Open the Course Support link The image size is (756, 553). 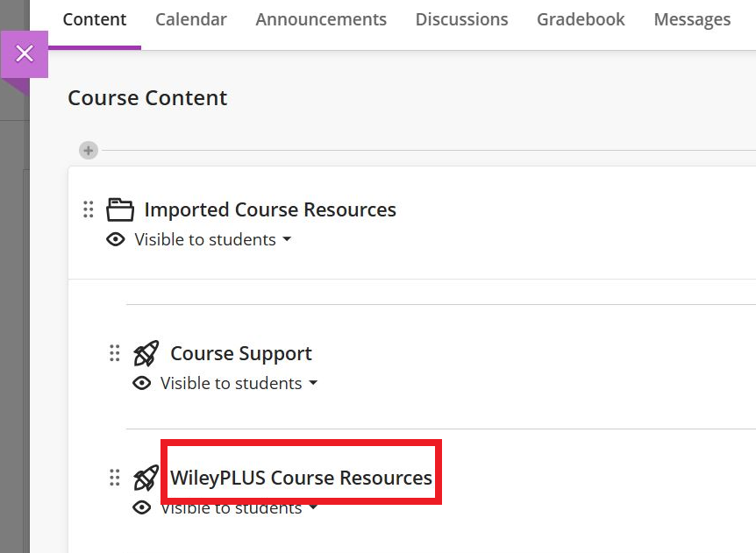(241, 353)
